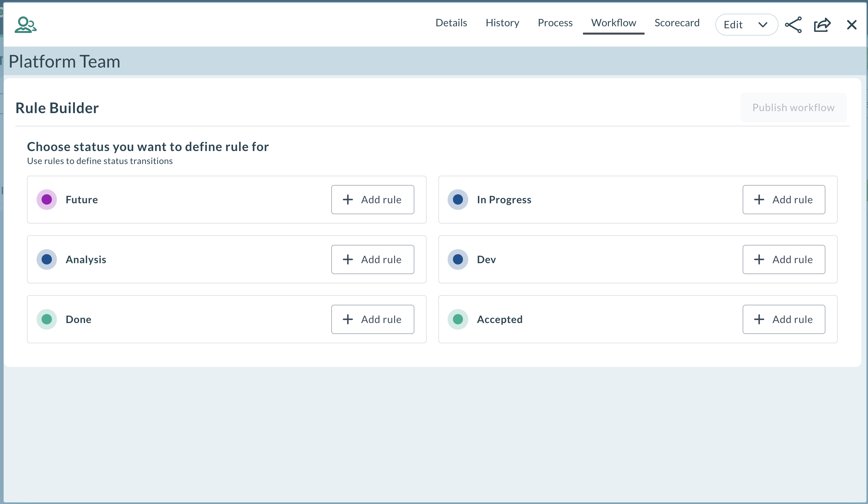
Task: Add rule for Done status
Action: (x=373, y=320)
